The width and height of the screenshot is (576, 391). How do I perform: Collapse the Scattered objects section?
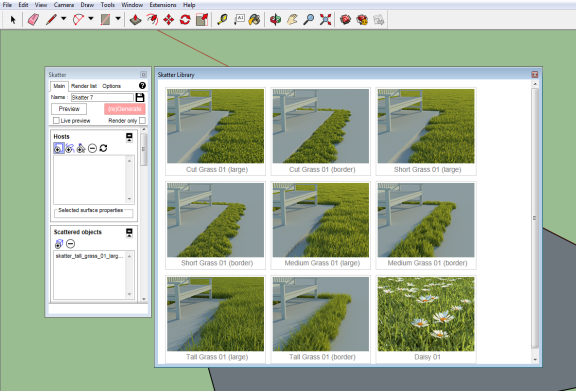[129, 233]
